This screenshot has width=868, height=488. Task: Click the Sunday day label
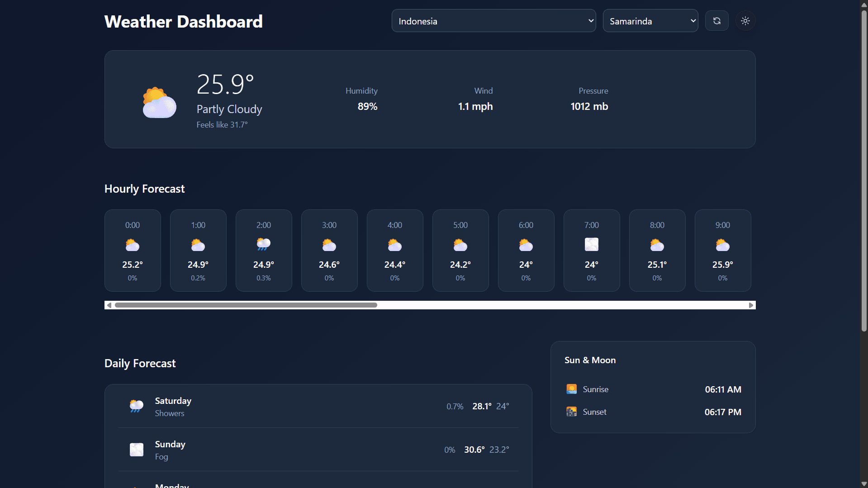point(170,444)
